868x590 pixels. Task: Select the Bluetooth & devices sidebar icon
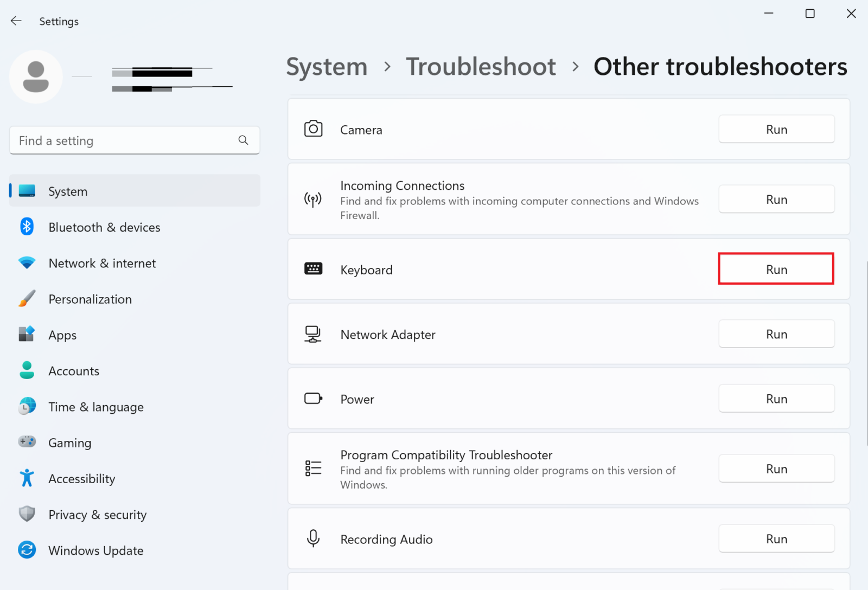pyautogui.click(x=27, y=227)
